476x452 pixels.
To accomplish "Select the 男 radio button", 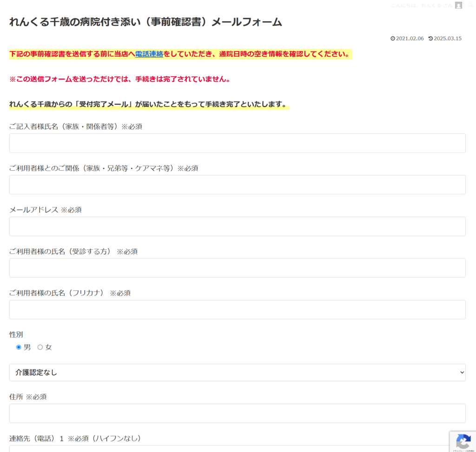I will (x=19, y=347).
